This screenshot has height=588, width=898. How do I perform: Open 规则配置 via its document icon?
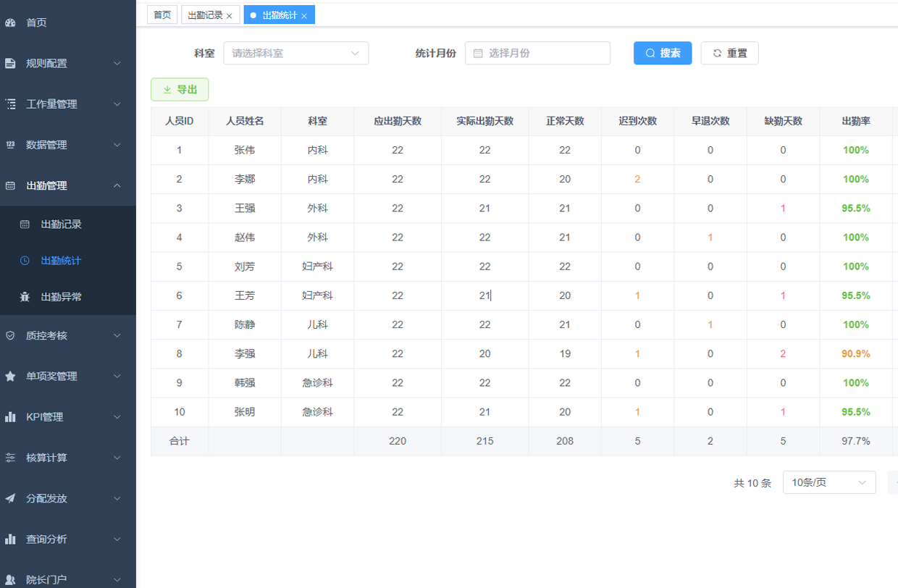pyautogui.click(x=10, y=63)
